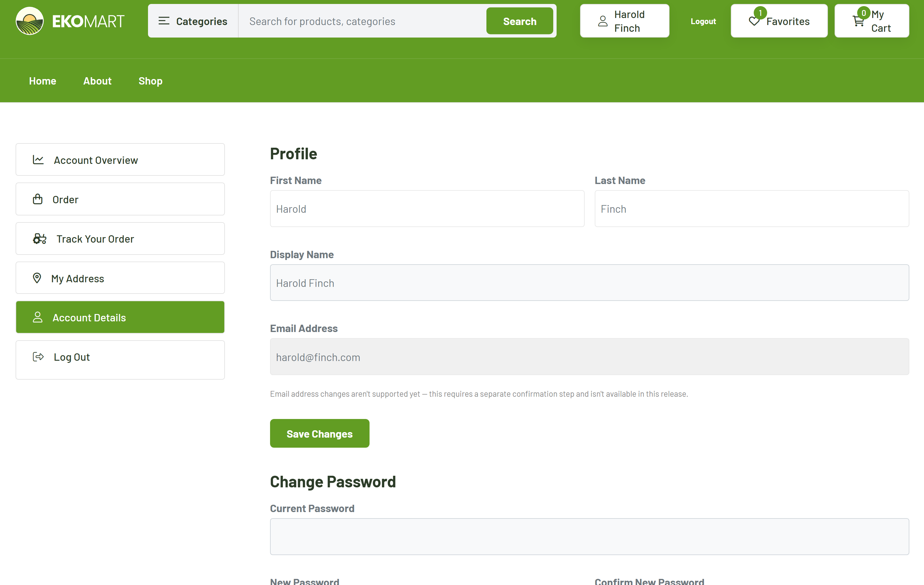Open the Harold Finch account button
The height and width of the screenshot is (585, 924).
(x=625, y=21)
